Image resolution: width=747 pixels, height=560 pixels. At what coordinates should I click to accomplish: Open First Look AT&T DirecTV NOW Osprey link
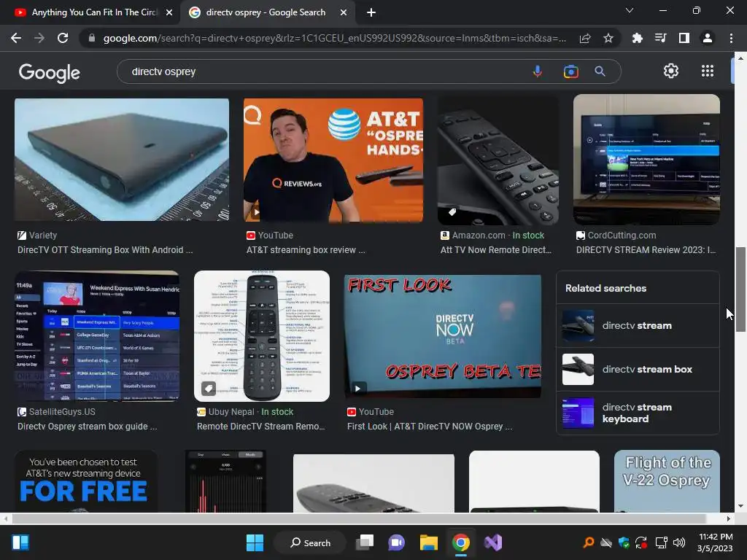pos(429,427)
